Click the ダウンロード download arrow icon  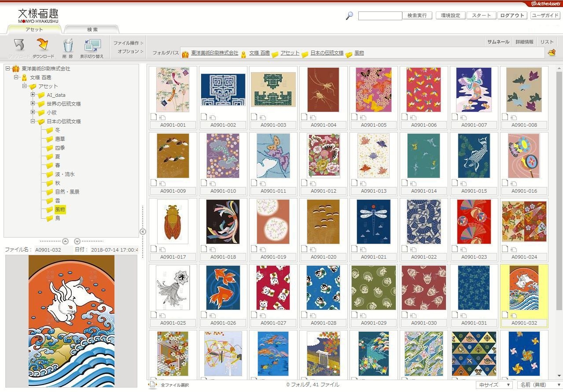(x=43, y=45)
